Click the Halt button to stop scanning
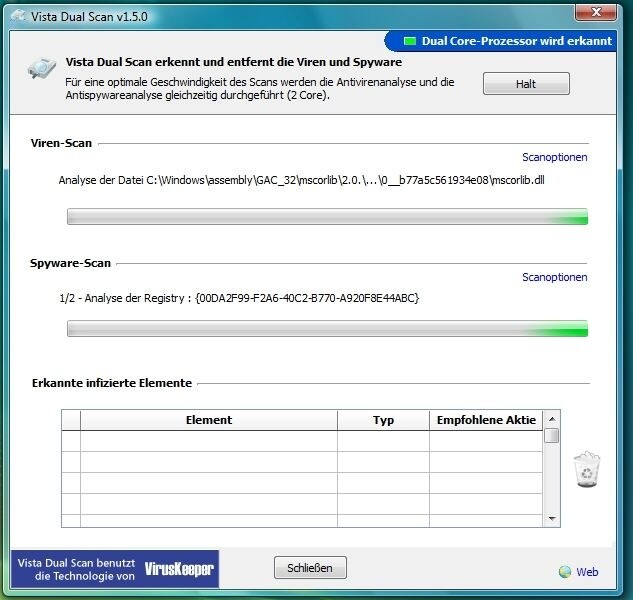Image resolution: width=633 pixels, height=600 pixels. click(x=526, y=84)
